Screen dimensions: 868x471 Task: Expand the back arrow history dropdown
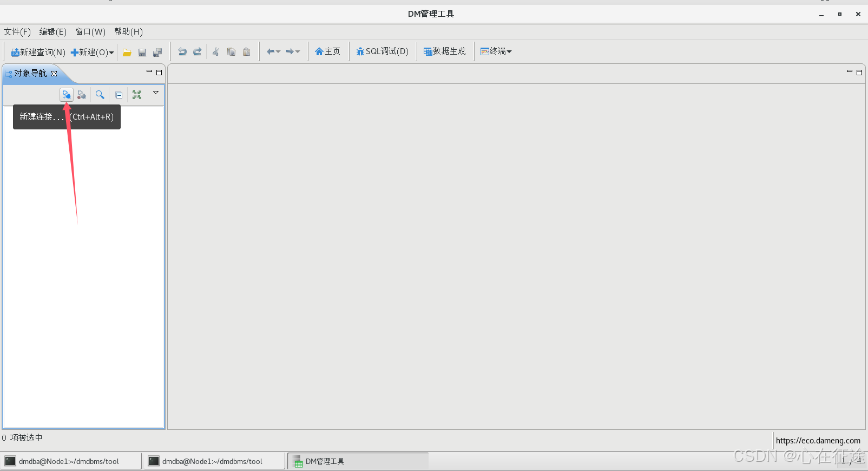278,51
